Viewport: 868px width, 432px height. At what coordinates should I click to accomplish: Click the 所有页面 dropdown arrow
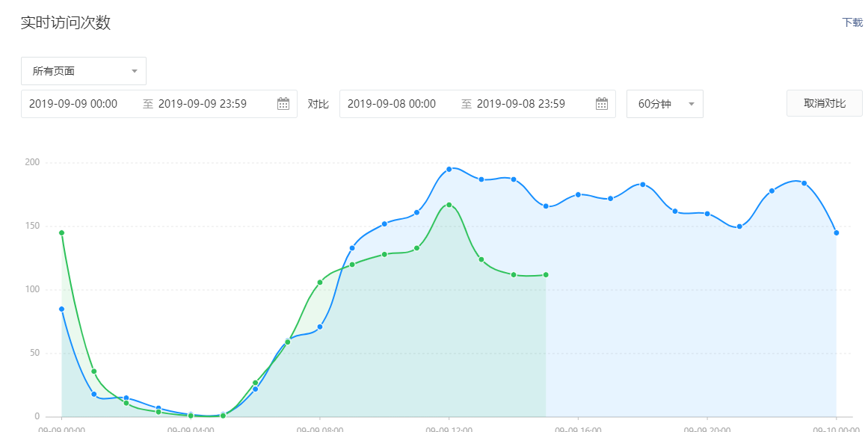coord(135,71)
